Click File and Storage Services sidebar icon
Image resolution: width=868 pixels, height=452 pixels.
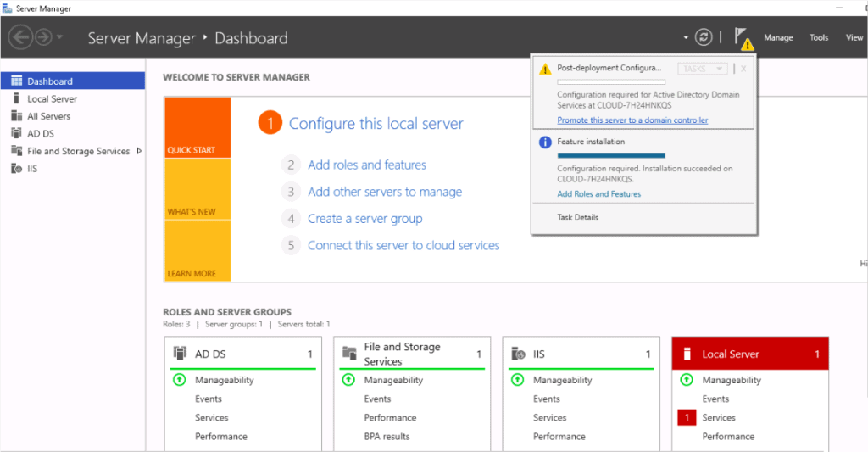click(17, 151)
